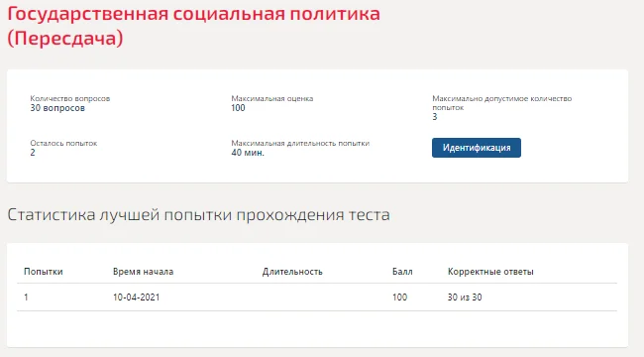Select the page title Государственная социальная политика (Пересдача)
This screenshot has height=357, width=644.
193,26
